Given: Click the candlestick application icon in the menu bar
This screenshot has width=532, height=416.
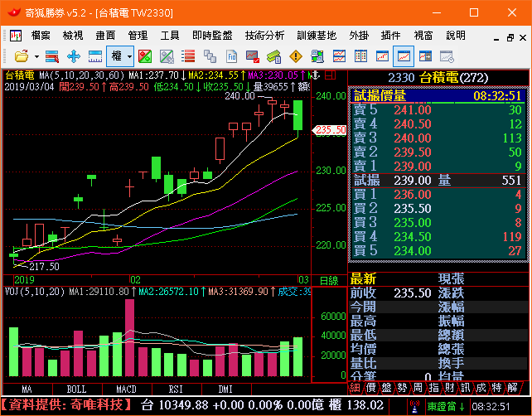Looking at the screenshot, I should click(16, 36).
